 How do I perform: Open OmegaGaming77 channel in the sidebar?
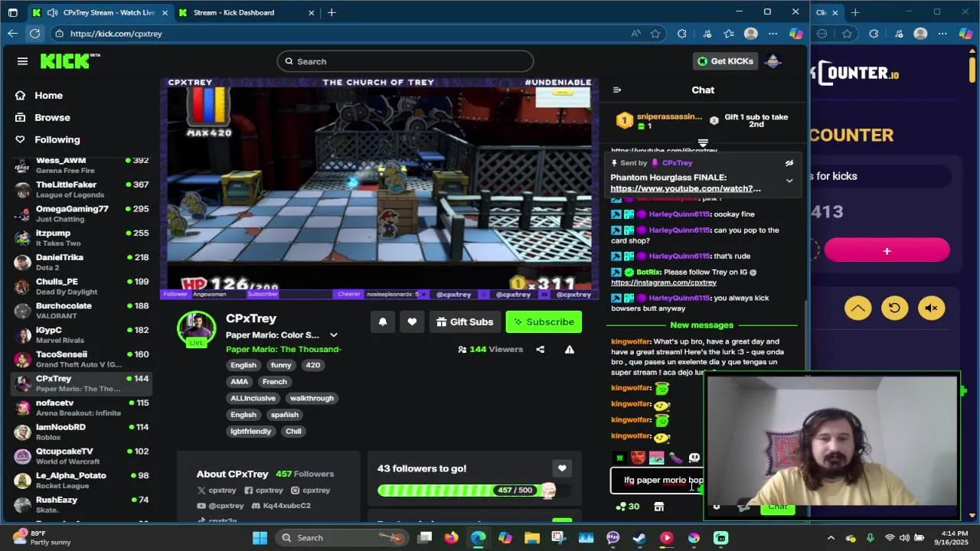point(80,214)
